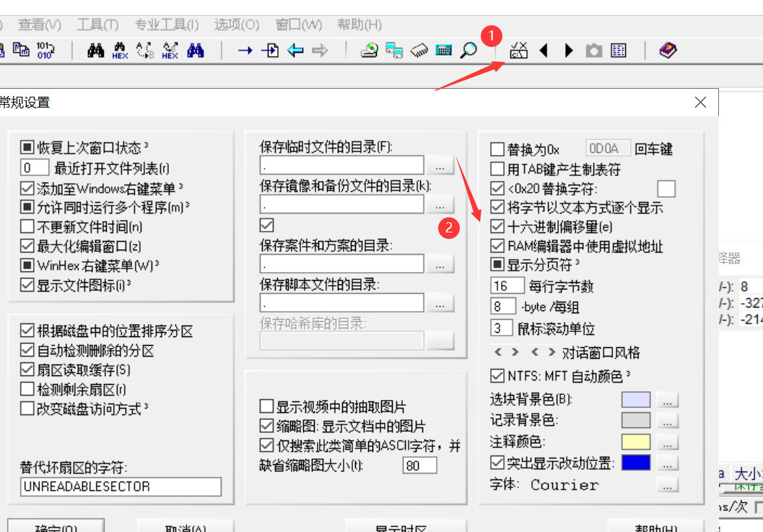This screenshot has height=532, width=763.
Task: Uncheck 十六进制偏移量 option
Action: point(498,224)
